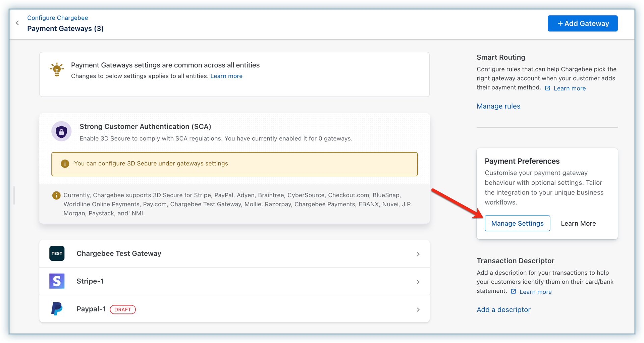Click Learn More in Payment Preferences
This screenshot has height=343, width=644.
coord(578,224)
